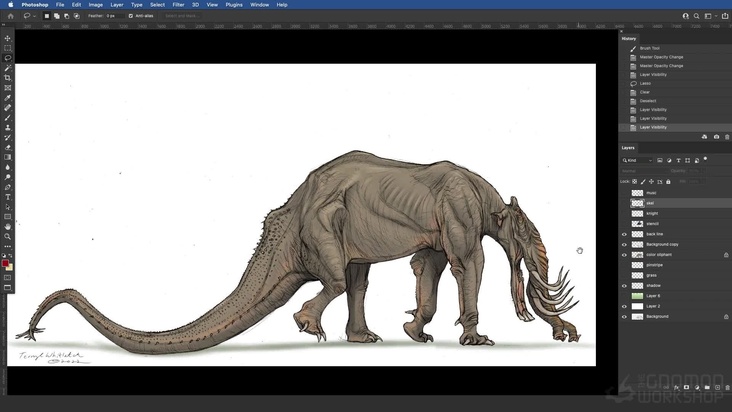This screenshot has width=732, height=412.
Task: Select the Brush tool in the toolbar
Action: (x=7, y=118)
